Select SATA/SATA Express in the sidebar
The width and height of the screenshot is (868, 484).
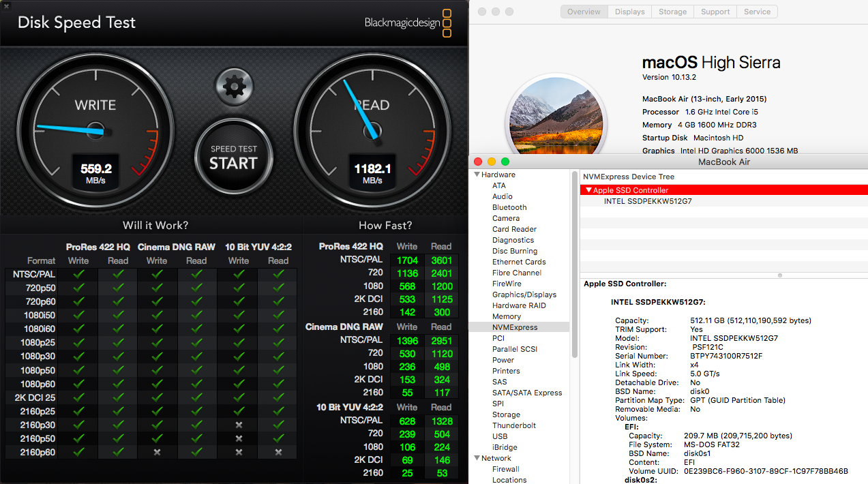[527, 393]
